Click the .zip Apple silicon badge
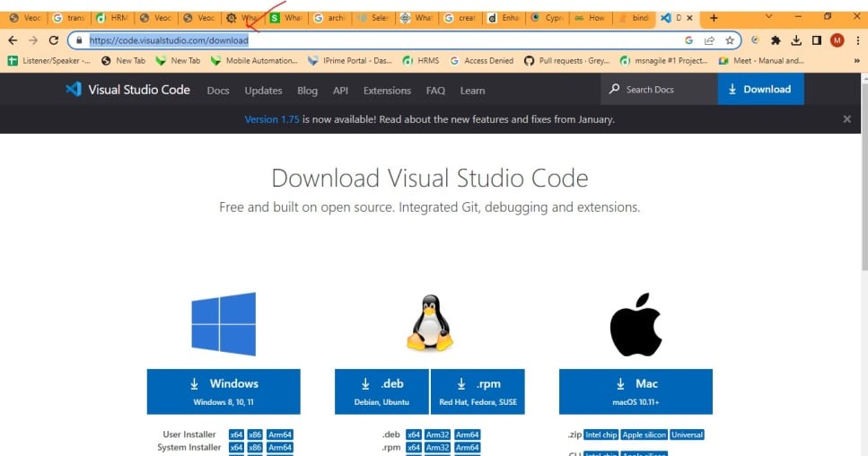868x456 pixels. pyautogui.click(x=644, y=435)
